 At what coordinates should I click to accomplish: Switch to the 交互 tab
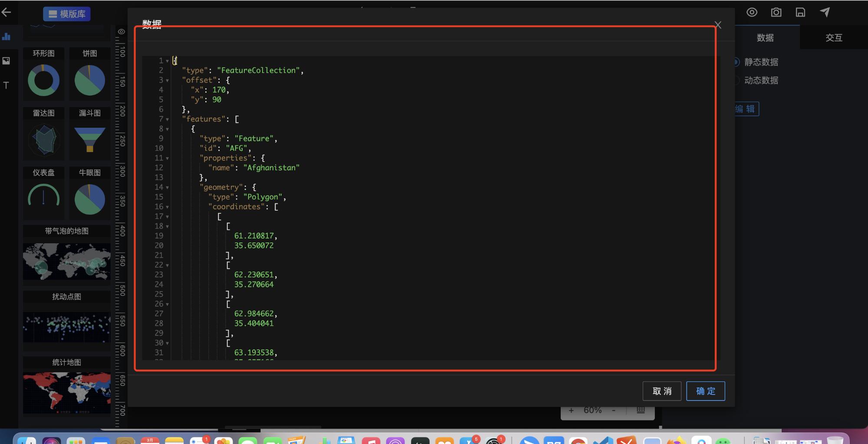[834, 38]
